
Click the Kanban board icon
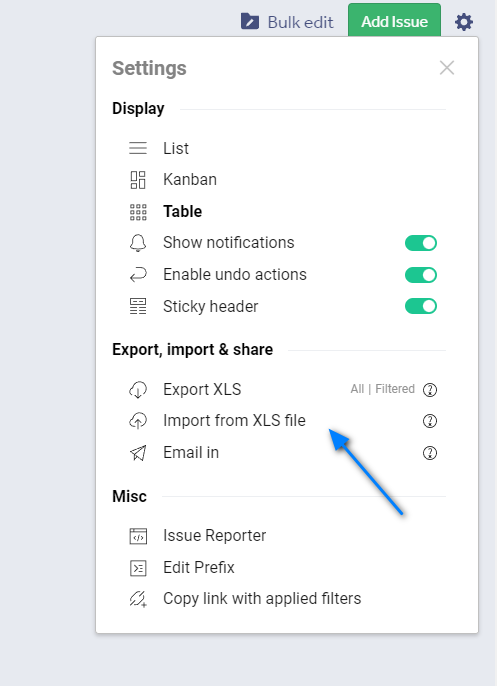tap(138, 180)
